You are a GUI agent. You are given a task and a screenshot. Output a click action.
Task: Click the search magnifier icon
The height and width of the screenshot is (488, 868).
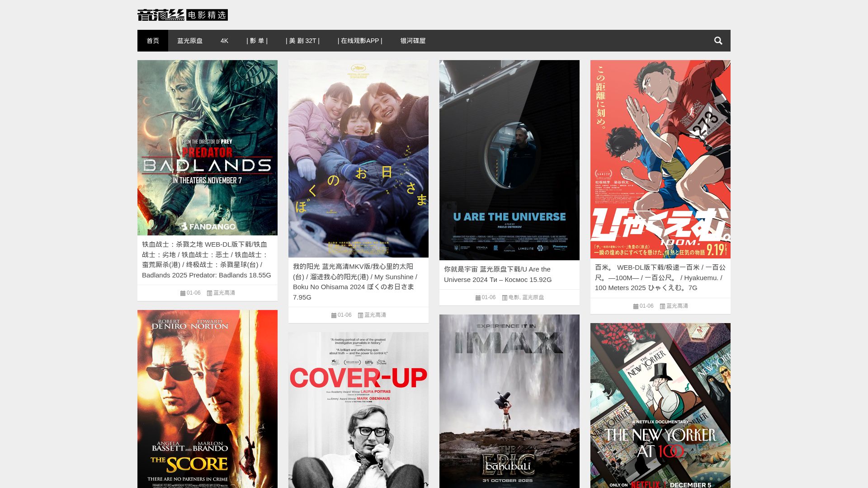pos(718,41)
